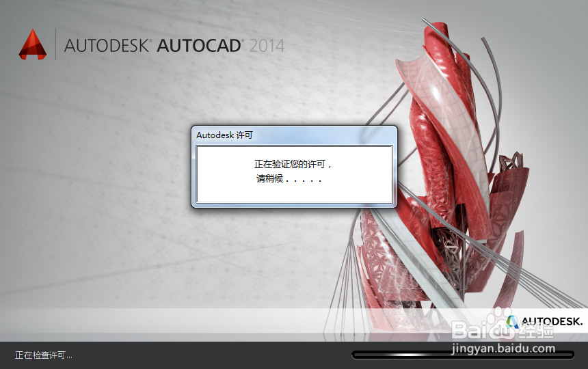
Task: Click the AUTODESK AUTOCAD 2014 title text
Action: pyautogui.click(x=174, y=46)
